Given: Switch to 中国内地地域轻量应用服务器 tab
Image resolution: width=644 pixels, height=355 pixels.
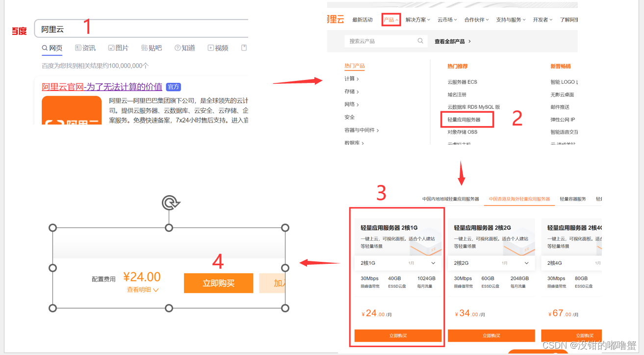Looking at the screenshot, I should click(451, 199).
